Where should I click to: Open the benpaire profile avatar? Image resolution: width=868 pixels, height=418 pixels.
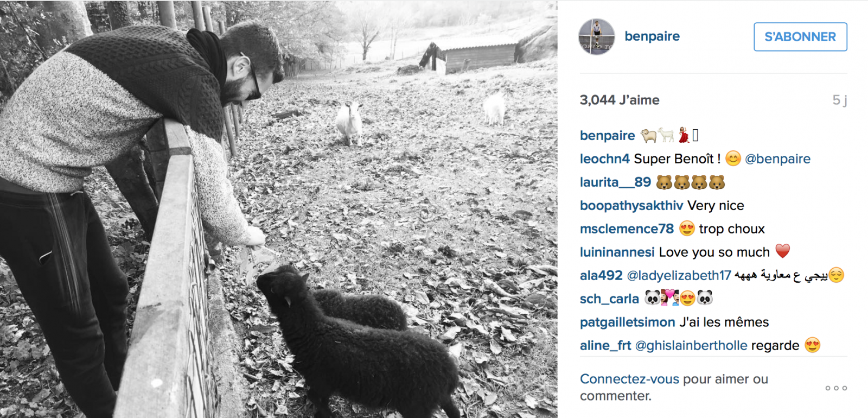pyautogui.click(x=597, y=37)
